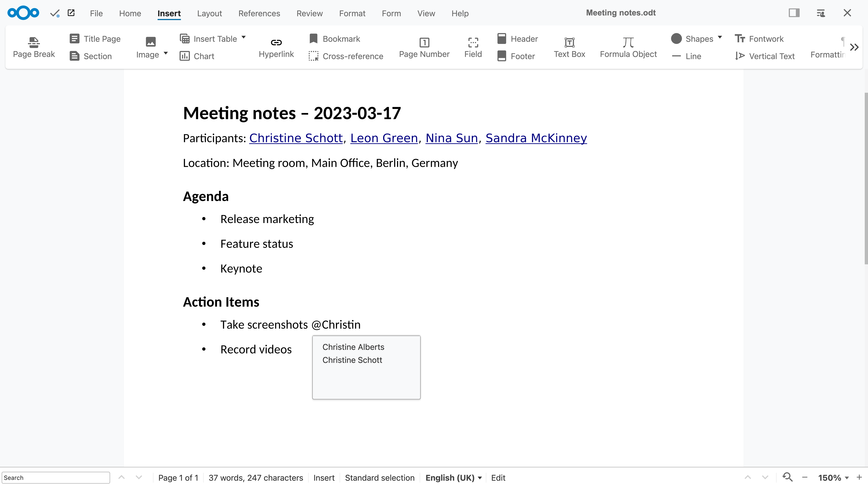Switch to the References tab
Viewport: 868px width, 488px height.
pyautogui.click(x=259, y=13)
